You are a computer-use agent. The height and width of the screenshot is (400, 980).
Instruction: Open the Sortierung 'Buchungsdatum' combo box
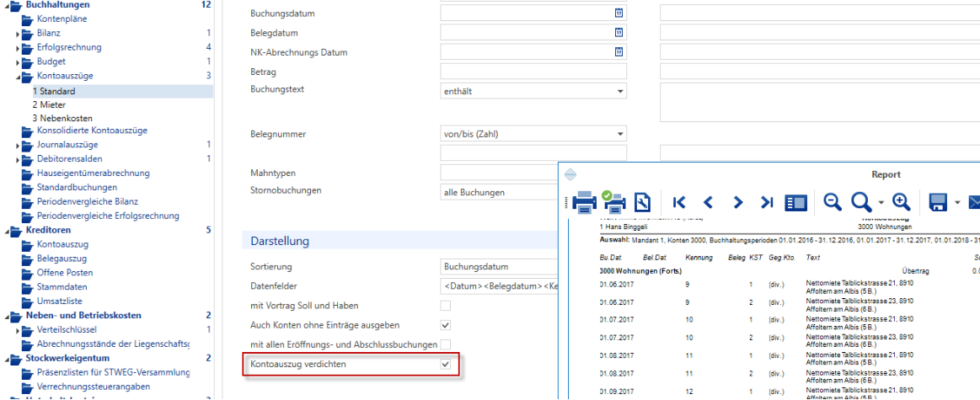tap(499, 267)
